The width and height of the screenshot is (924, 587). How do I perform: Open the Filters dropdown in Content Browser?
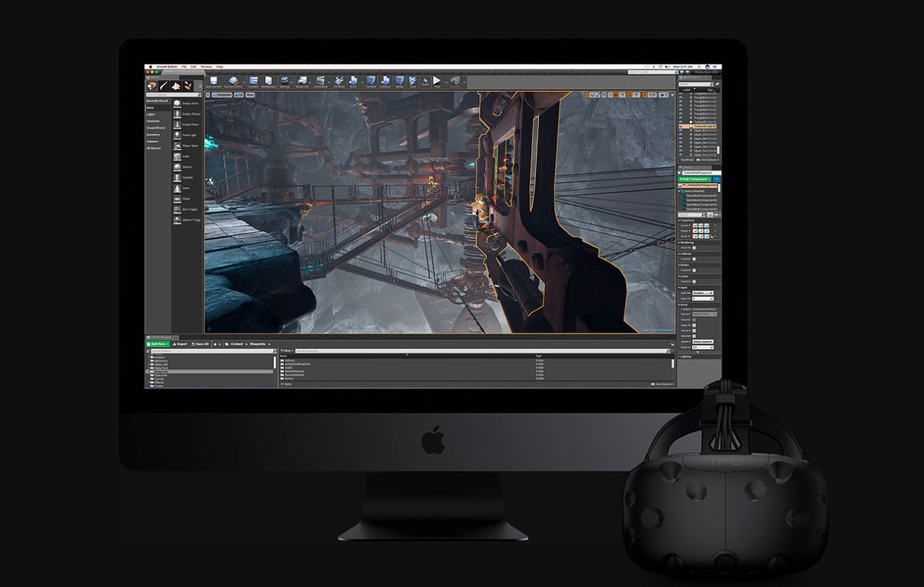[286, 351]
